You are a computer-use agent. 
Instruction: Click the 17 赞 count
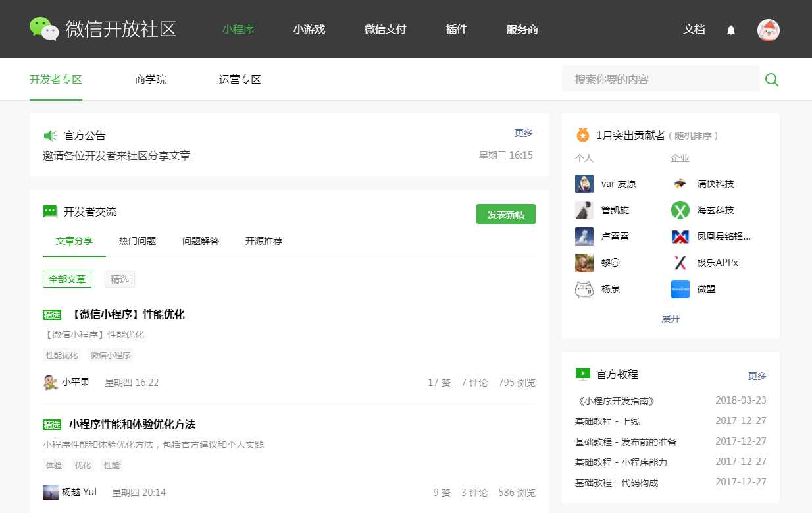pos(440,383)
